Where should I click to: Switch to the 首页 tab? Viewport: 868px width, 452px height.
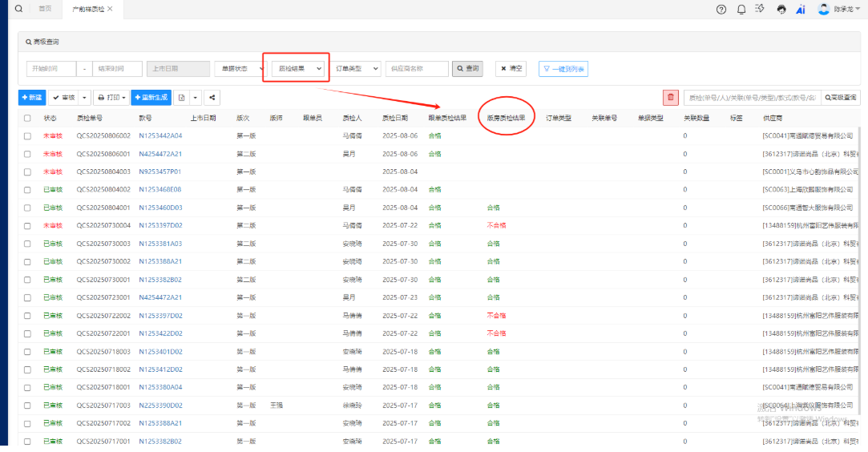click(x=46, y=9)
